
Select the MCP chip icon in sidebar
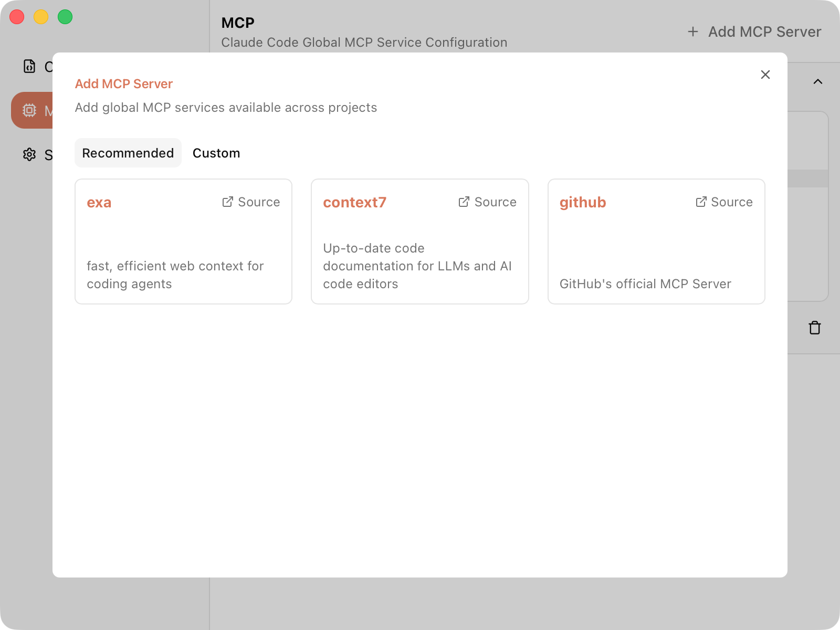click(x=29, y=110)
